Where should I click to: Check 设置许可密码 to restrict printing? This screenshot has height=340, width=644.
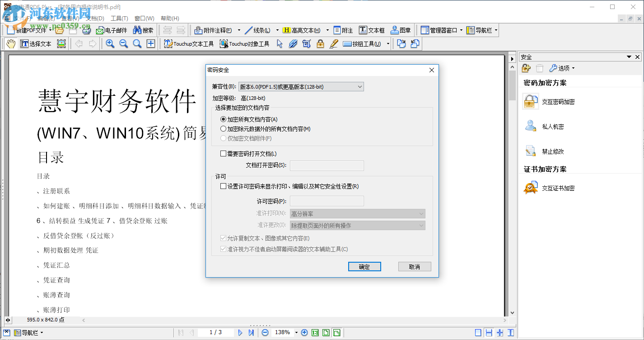(x=223, y=186)
